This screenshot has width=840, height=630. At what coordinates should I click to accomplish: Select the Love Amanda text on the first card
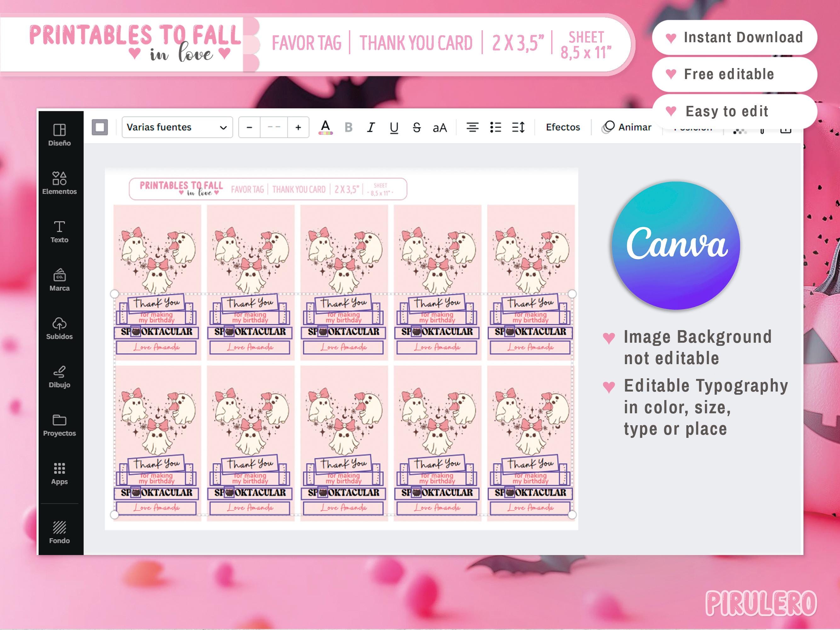click(x=157, y=347)
